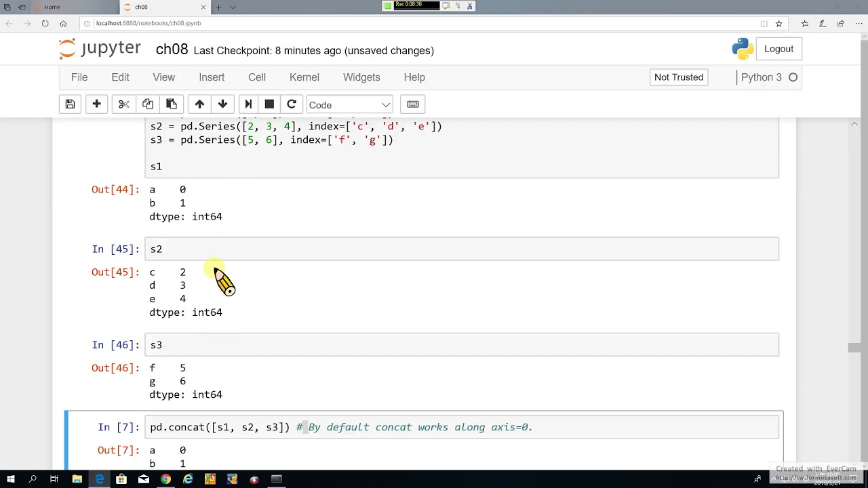The height and width of the screenshot is (488, 868).
Task: Go to browser home page icon
Action: (63, 23)
